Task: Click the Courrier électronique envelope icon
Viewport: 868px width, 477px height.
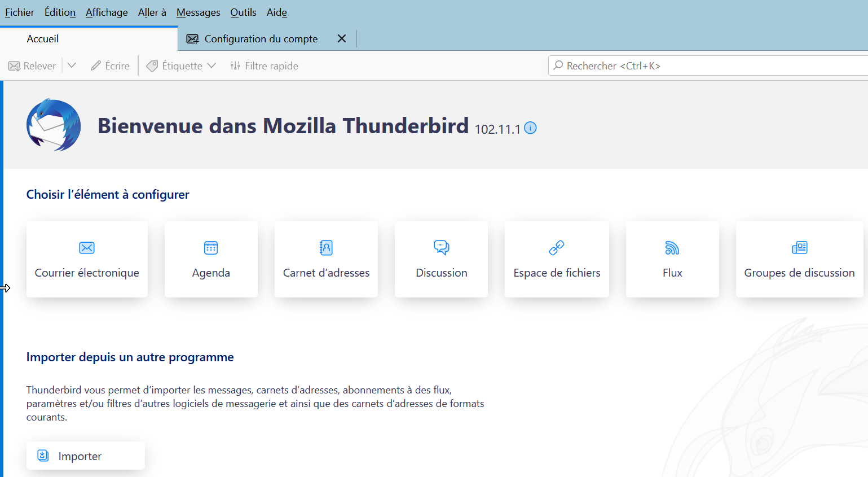Action: coord(87,248)
